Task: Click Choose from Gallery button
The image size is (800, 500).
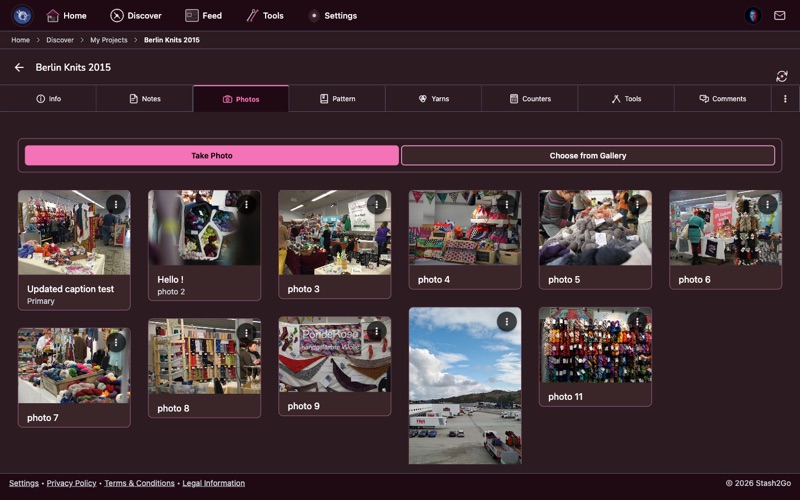Action: (x=587, y=156)
